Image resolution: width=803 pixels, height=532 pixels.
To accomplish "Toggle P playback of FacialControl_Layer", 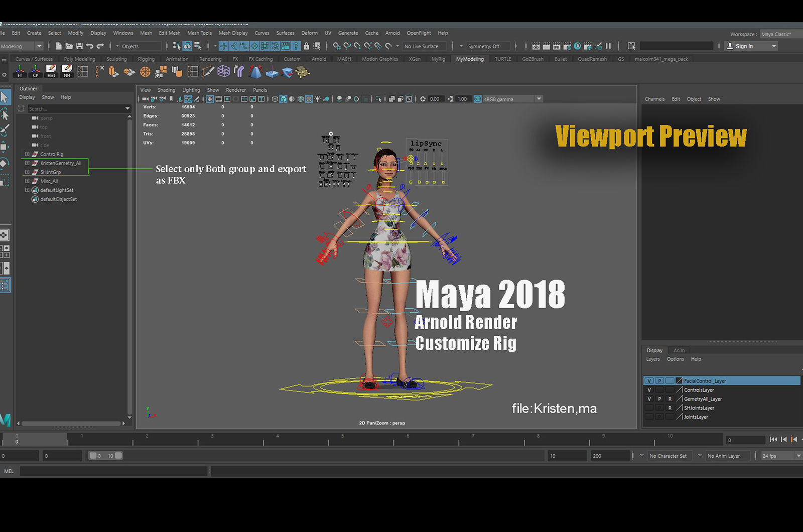I will click(x=659, y=381).
